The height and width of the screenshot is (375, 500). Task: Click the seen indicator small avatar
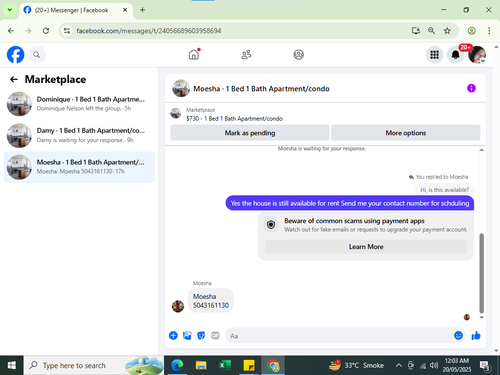click(467, 317)
